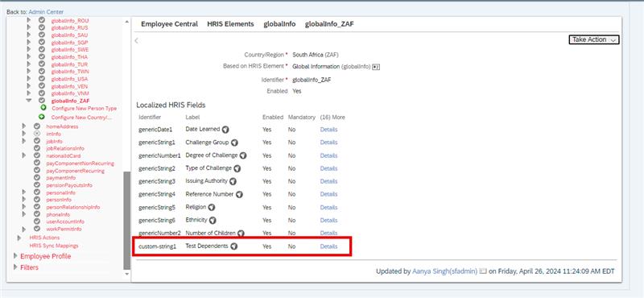This screenshot has width=644, height=298.
Task: Click the globe icon next to Ethnicity
Action: tap(213, 221)
